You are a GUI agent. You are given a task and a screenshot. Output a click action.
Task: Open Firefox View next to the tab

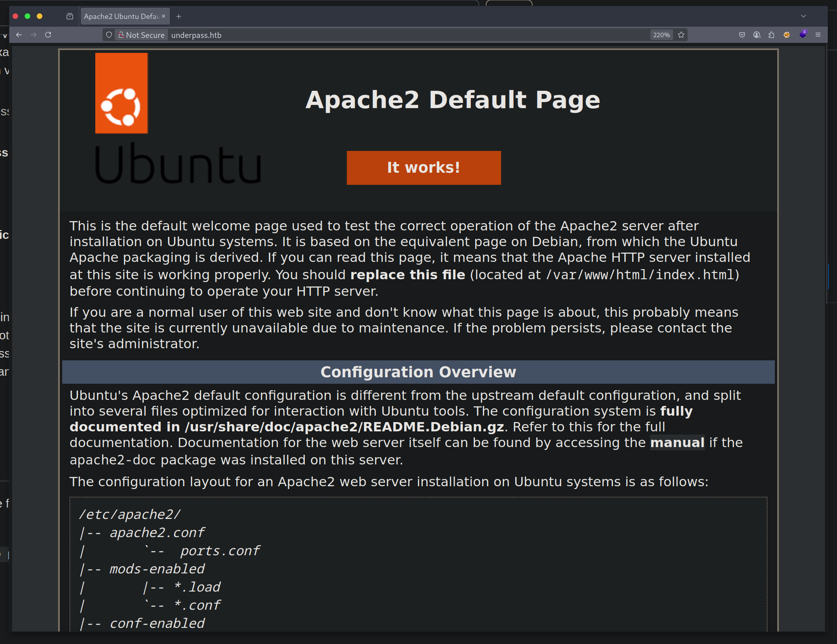click(x=69, y=16)
